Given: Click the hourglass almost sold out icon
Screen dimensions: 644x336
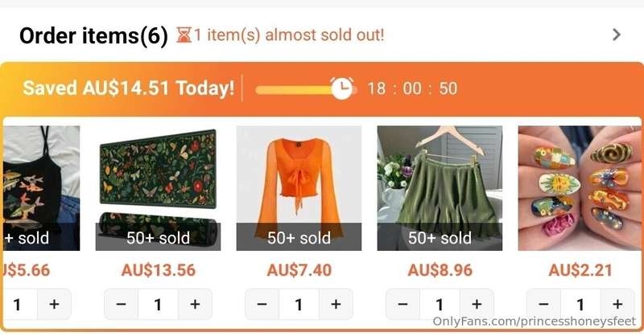Looking at the screenshot, I should (184, 35).
